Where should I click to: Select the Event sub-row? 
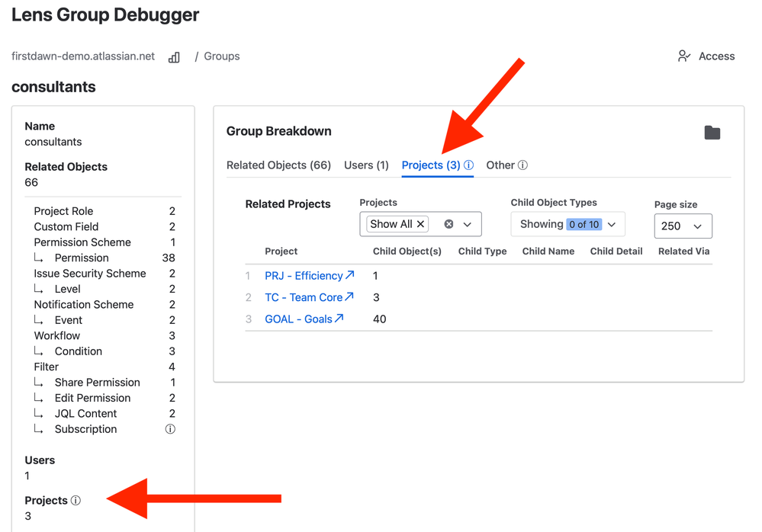click(104, 320)
